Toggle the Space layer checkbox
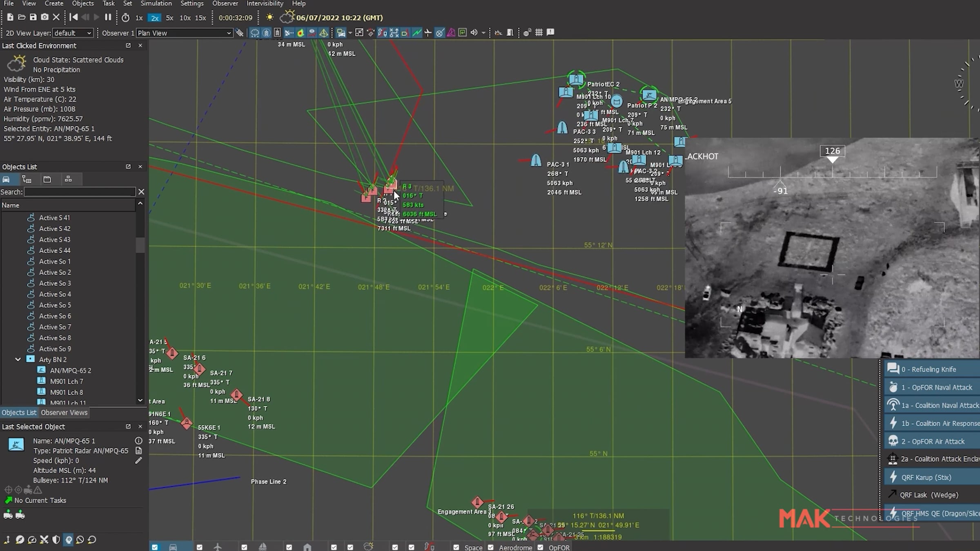 pos(456,547)
